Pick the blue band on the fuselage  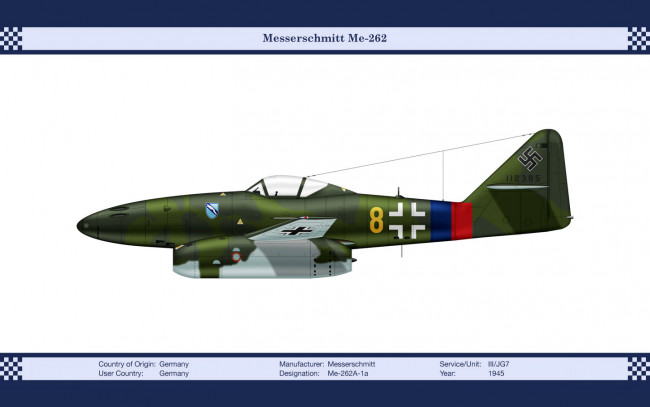pyautogui.click(x=440, y=220)
